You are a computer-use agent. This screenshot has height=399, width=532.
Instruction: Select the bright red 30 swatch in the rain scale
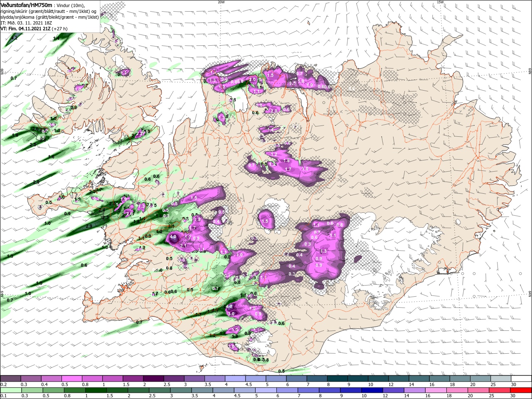(x=522, y=390)
